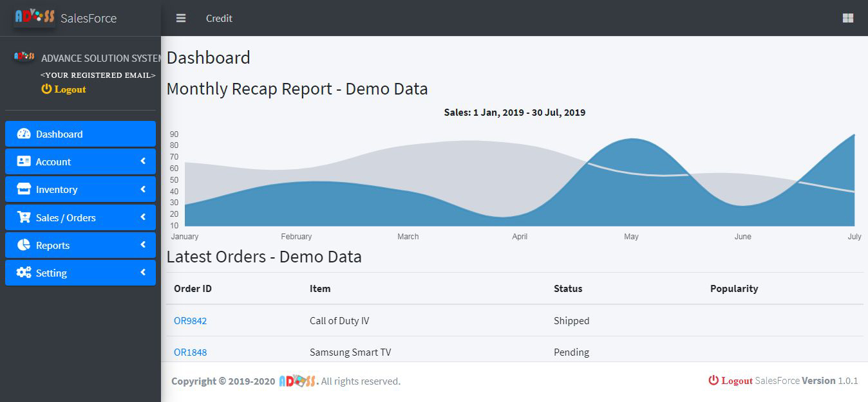Click the red Logout link in footer

pyautogui.click(x=731, y=381)
